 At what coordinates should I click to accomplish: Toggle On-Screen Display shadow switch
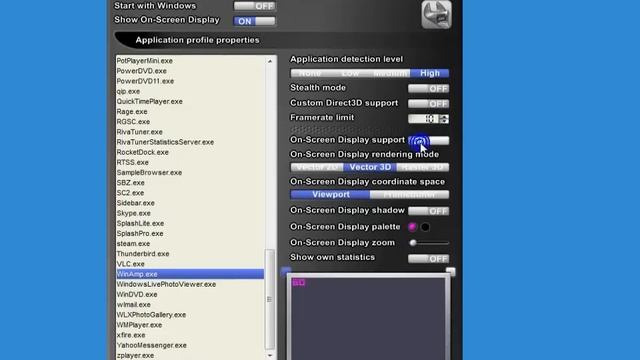[429, 211]
